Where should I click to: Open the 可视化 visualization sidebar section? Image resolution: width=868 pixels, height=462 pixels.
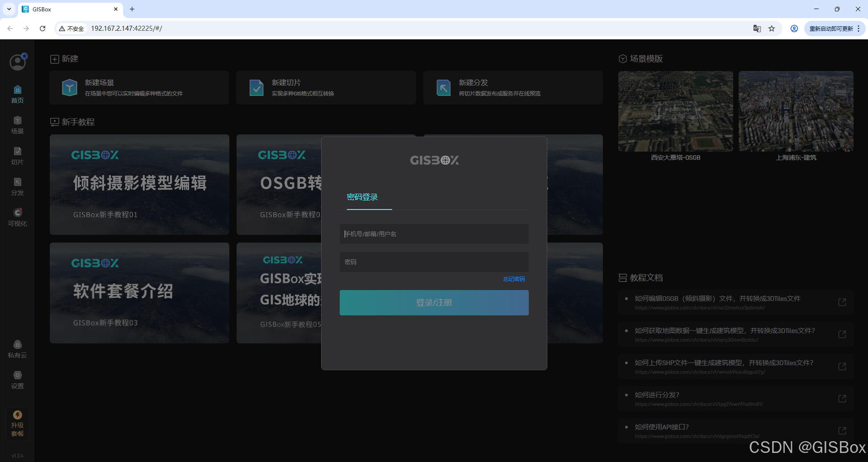(x=17, y=218)
